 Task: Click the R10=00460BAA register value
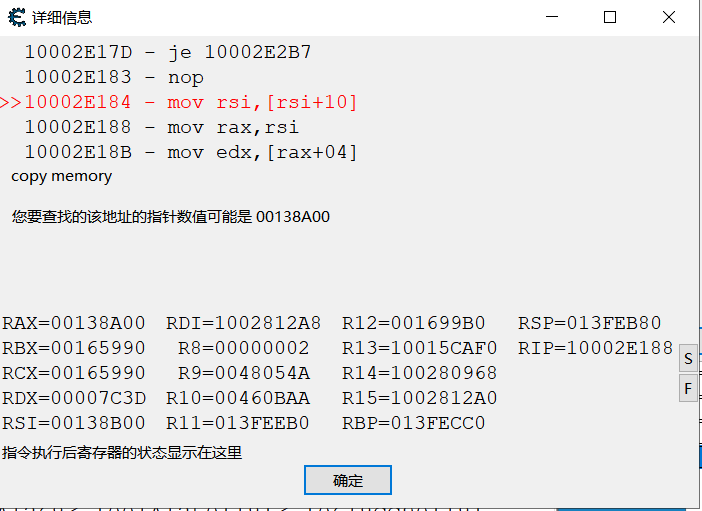[x=238, y=398]
